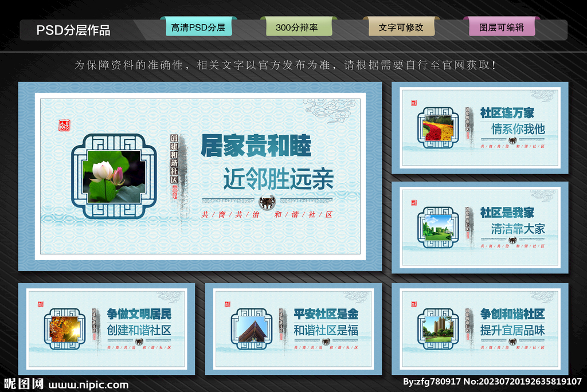Click the red seal in 争创和谐社区 card

click(x=414, y=304)
